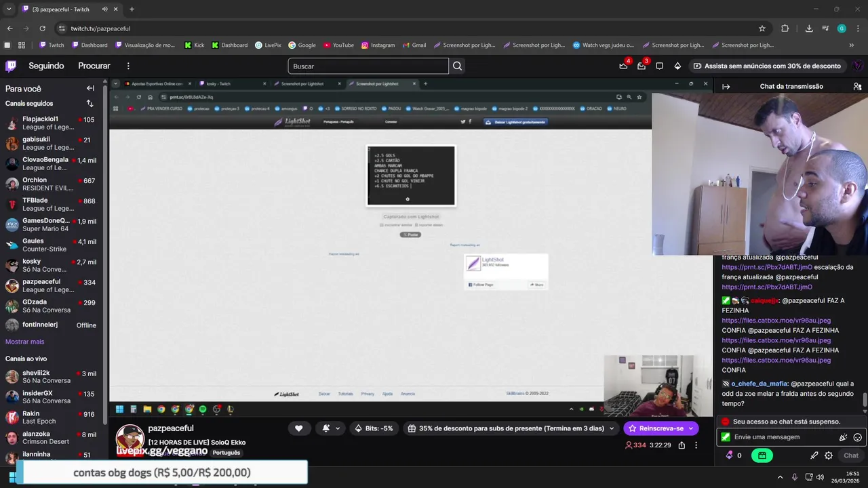Viewport: 868px width, 488px height.
Task: Open gabisukii channel in sidebar
Action: point(52,143)
